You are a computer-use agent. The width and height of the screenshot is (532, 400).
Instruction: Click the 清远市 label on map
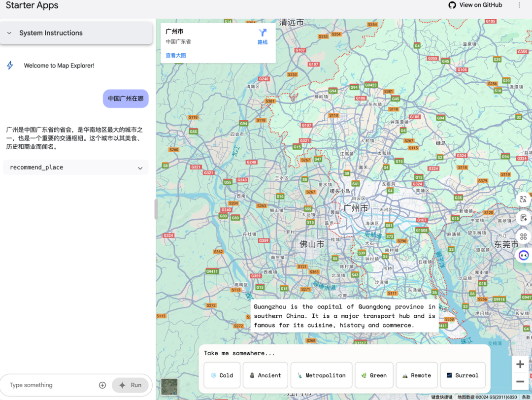[291, 22]
